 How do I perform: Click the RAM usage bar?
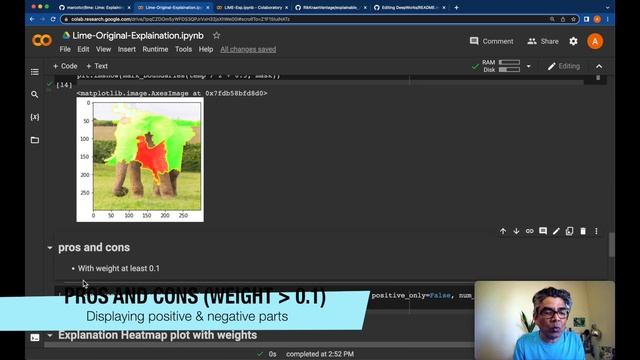click(x=509, y=62)
